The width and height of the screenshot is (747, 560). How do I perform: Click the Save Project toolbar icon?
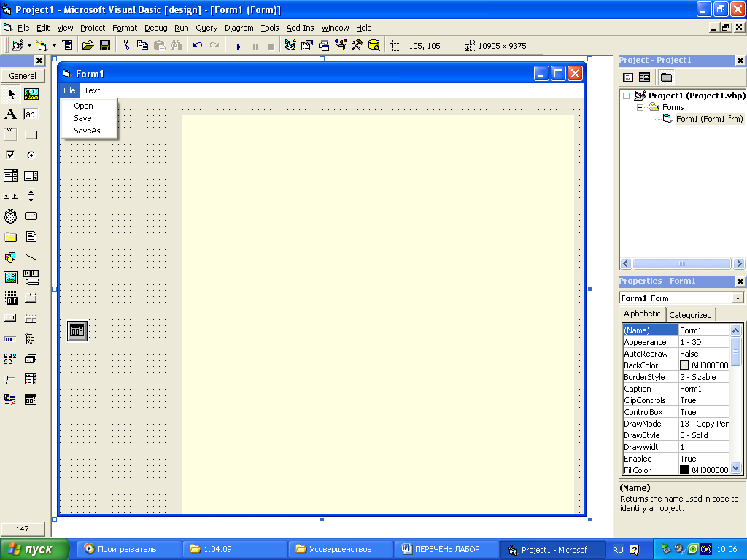105,45
